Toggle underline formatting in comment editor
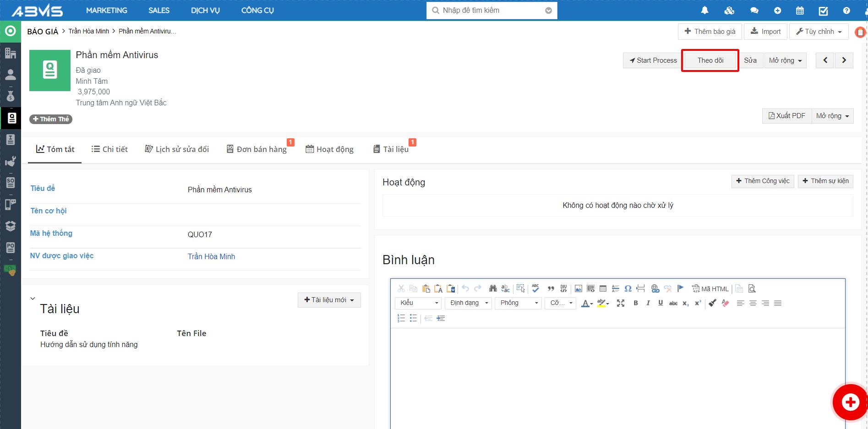This screenshot has width=868, height=429. point(661,303)
